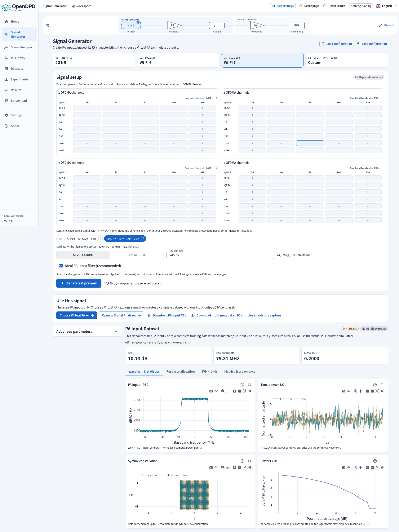Click the Virtual PA amplifier icon
This screenshot has height=532, width=399.
point(174,25)
